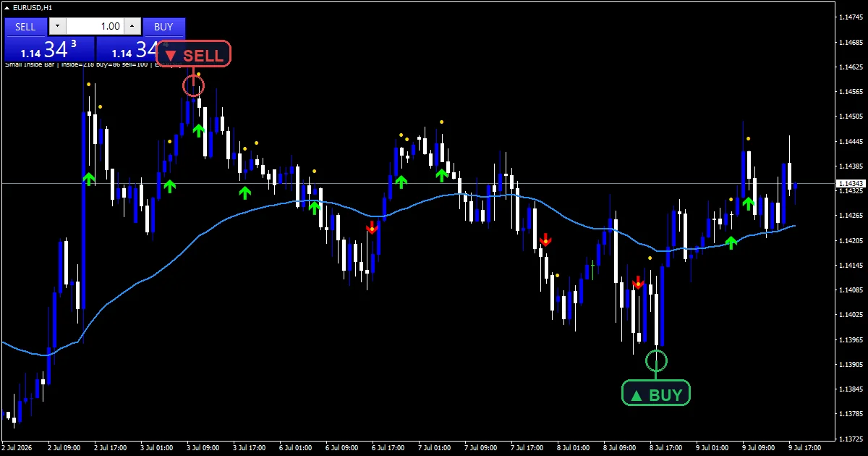The image size is (868, 456).
Task: Click the buy price tile under BUY
Action: pyautogui.click(x=127, y=50)
